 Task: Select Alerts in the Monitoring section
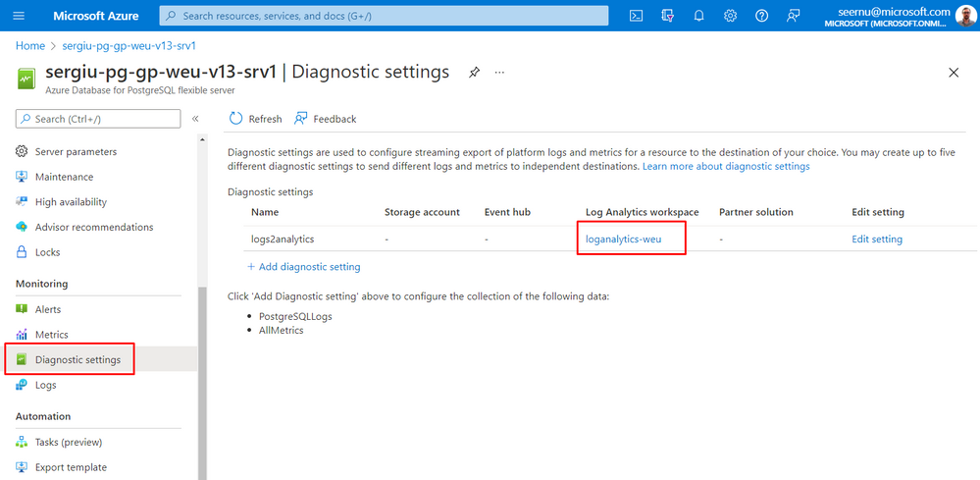47,309
